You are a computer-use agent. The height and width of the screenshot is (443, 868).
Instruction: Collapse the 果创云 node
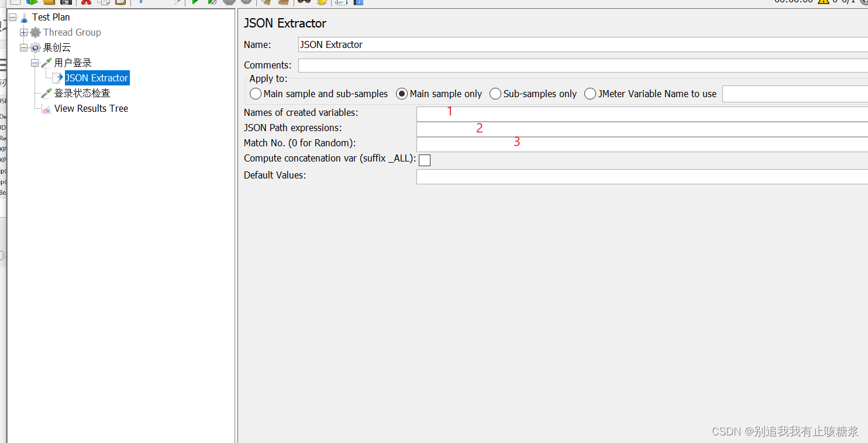pos(24,47)
